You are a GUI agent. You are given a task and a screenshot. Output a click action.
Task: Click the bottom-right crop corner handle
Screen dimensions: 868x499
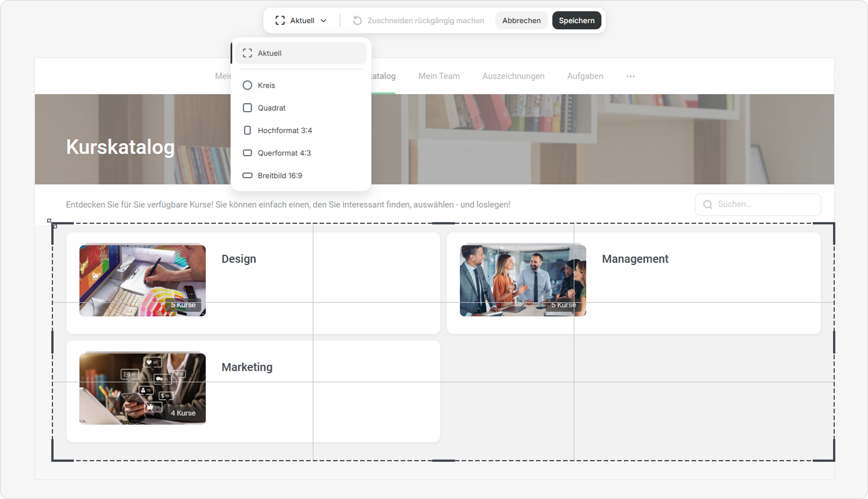[833, 460]
